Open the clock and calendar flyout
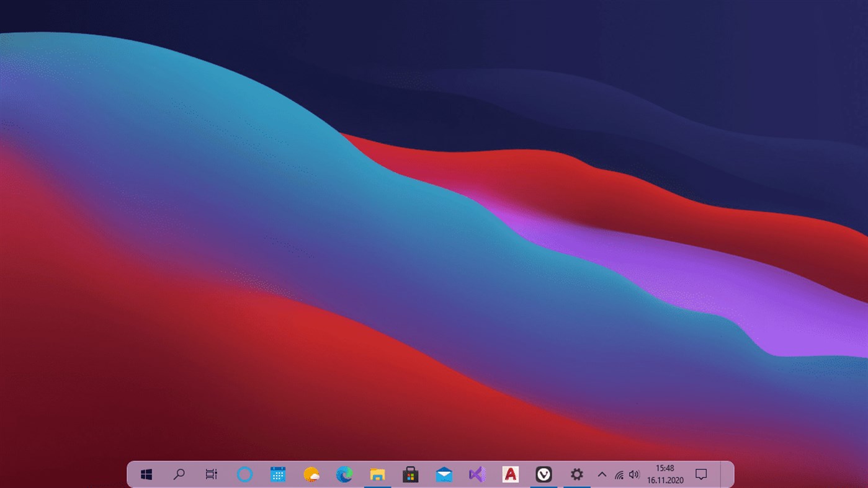 click(665, 474)
